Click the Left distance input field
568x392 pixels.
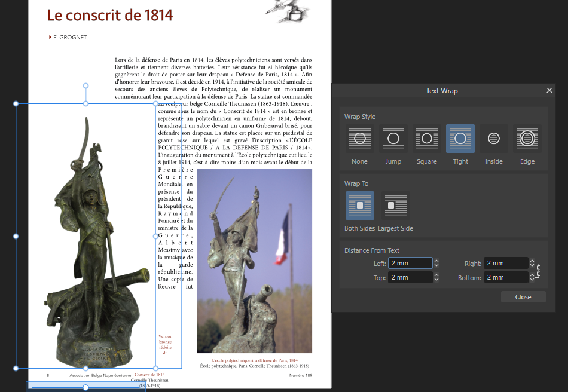410,263
